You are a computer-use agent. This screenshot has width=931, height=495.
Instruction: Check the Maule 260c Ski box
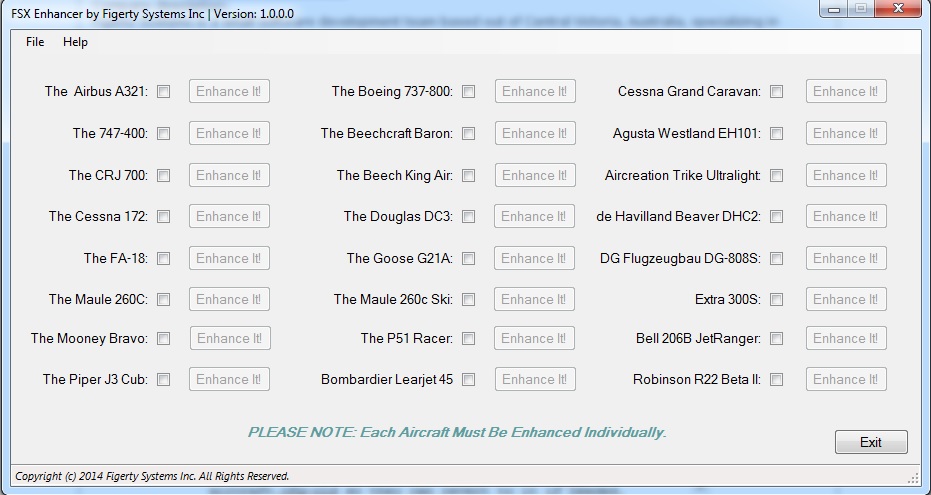pyautogui.click(x=468, y=299)
